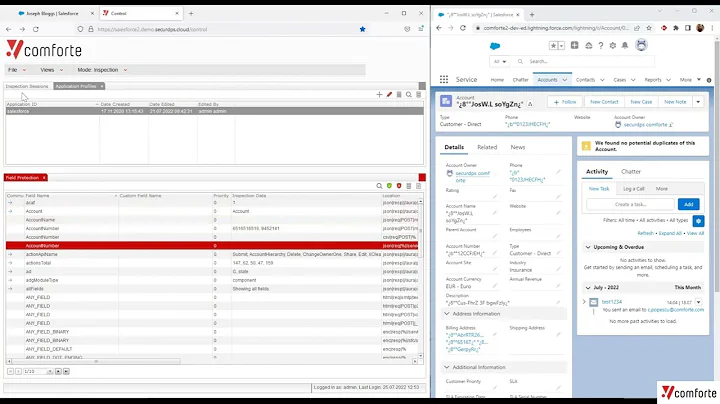
Task: Edit the Phone field pencil in Details
Action: [x=558, y=172]
